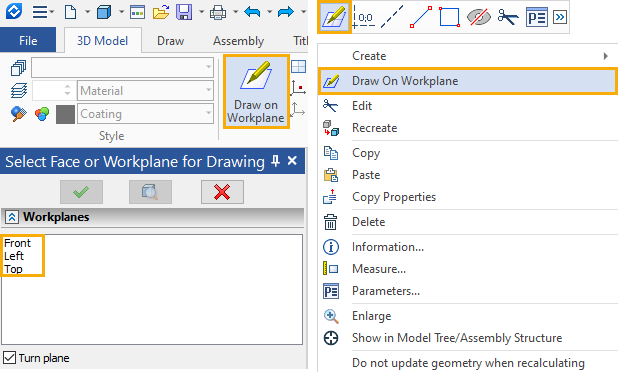Click the print icon
Image resolution: width=618 pixels, height=372 pixels.
218,12
